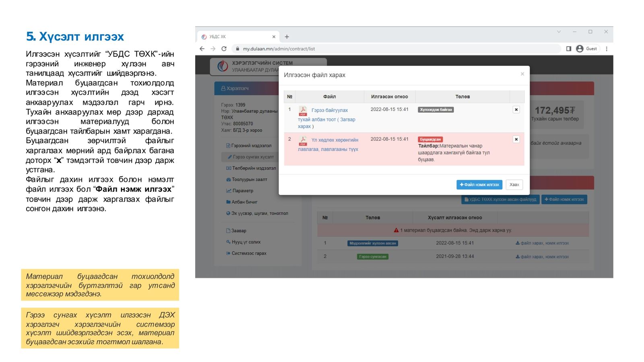
Task: Click dialog date 2022-08-15 15:41 in row 1
Action: pos(389,109)
